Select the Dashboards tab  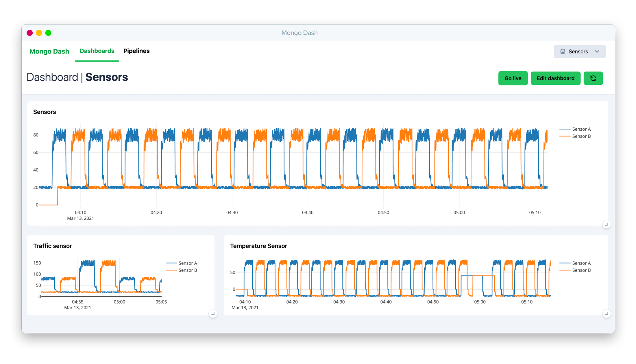pyautogui.click(x=97, y=51)
